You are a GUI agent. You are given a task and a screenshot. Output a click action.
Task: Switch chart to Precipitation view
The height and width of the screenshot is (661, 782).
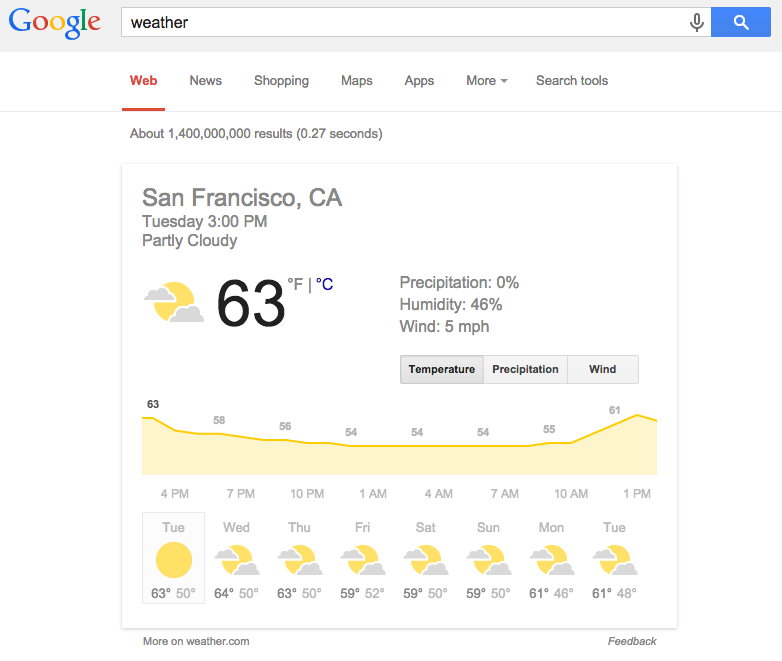[x=525, y=369]
